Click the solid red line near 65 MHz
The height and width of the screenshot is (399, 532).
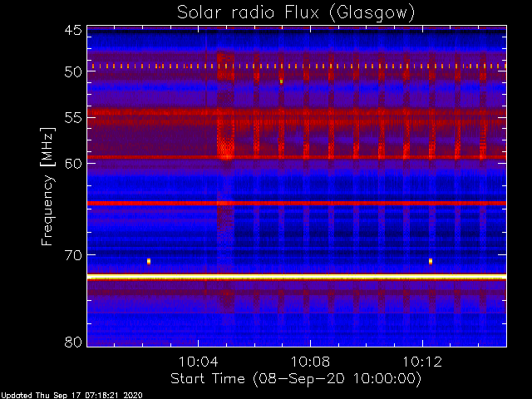(x=297, y=203)
